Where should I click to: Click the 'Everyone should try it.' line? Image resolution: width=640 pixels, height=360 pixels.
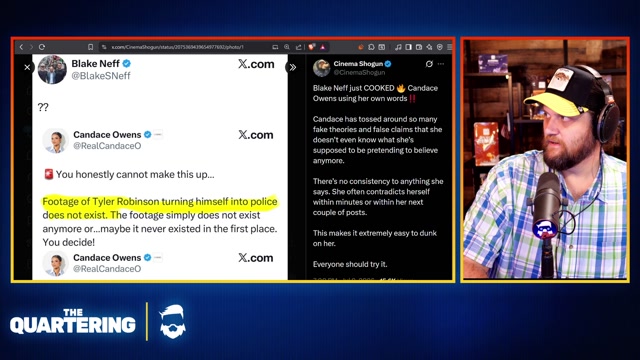point(350,264)
